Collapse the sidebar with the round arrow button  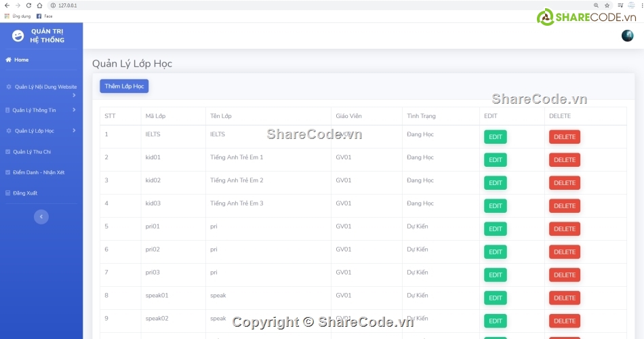pyautogui.click(x=41, y=216)
